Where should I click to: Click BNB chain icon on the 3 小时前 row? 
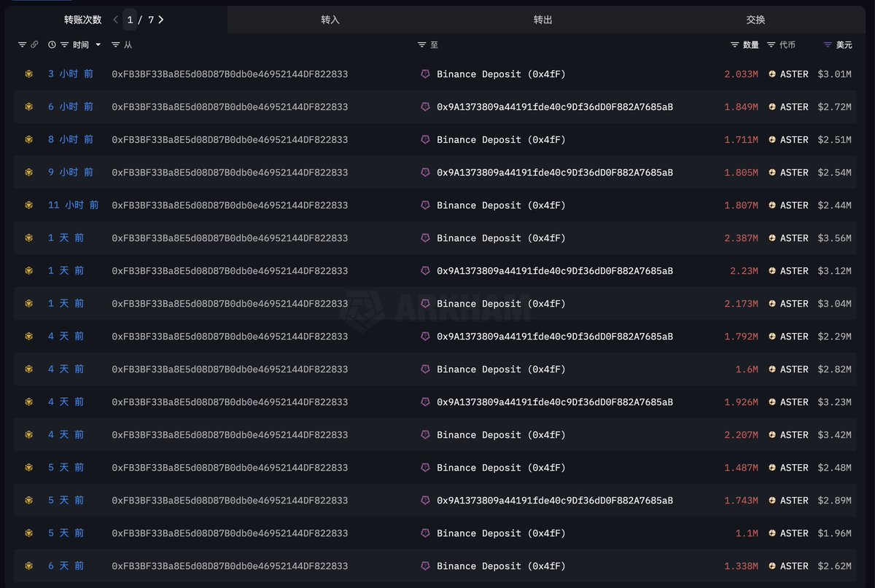(29, 74)
